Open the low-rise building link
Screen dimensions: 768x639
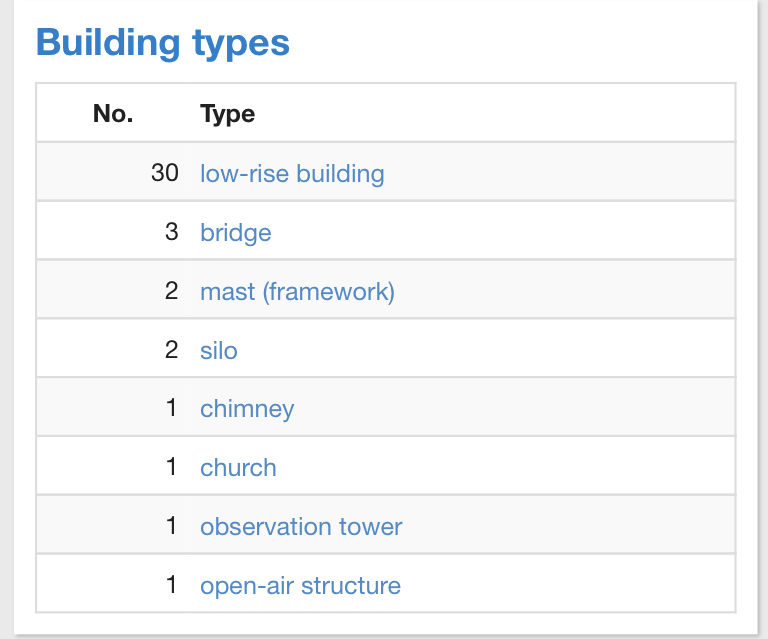(292, 173)
